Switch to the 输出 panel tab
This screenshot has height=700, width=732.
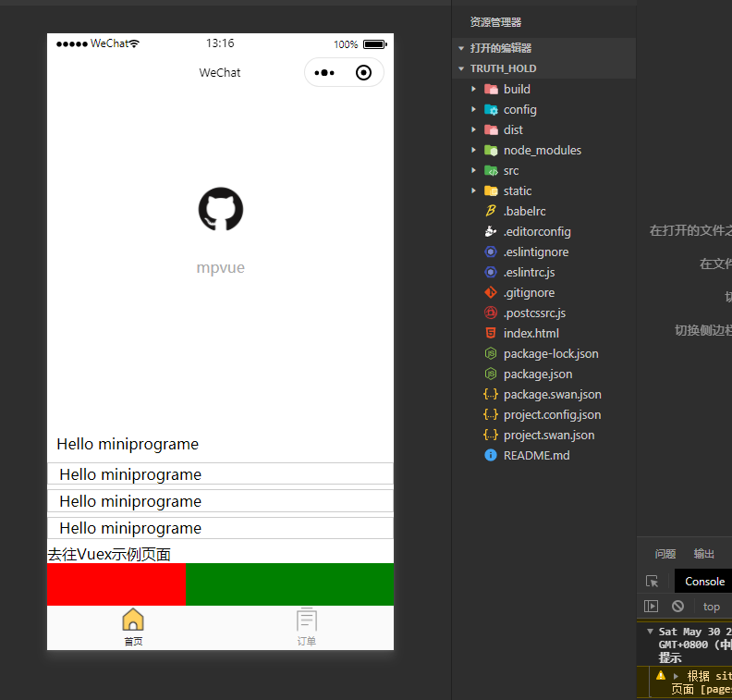[x=704, y=554]
